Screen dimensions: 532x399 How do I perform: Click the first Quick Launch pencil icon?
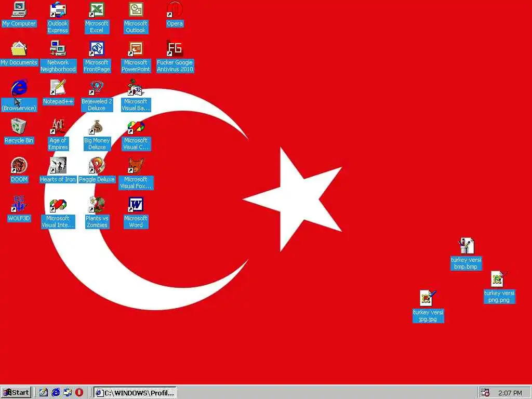[x=44, y=393]
